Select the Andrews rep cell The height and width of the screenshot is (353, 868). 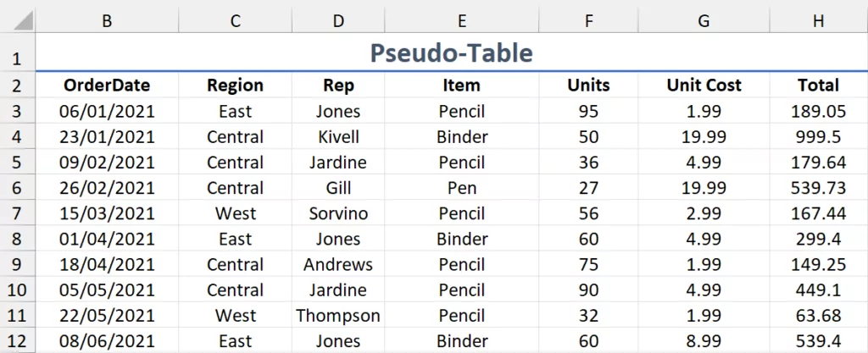coord(338,265)
